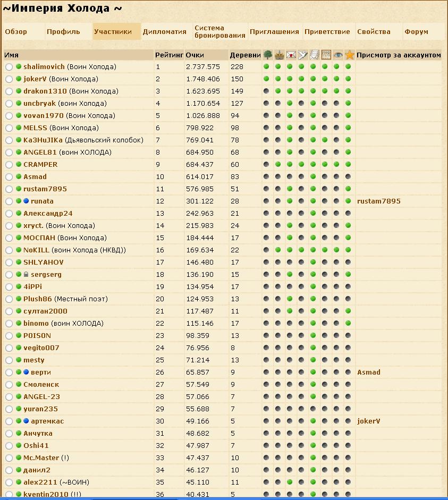
Task: Open the Форум tab
Action: [416, 31]
